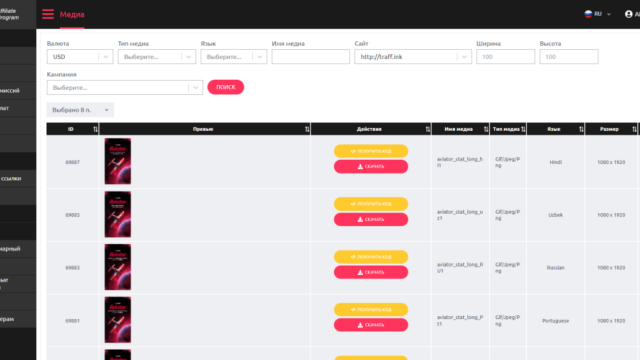The height and width of the screenshot is (360, 640).
Task: Download media 69881
Action: [x=371, y=325]
